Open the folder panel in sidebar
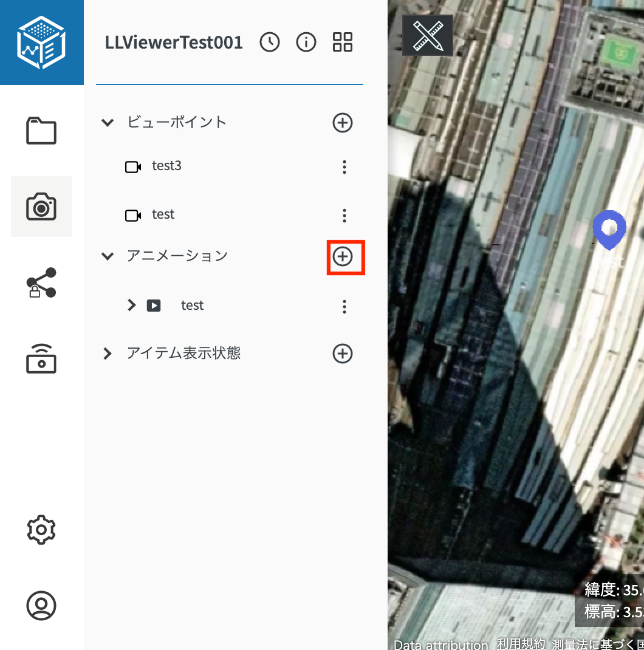This screenshot has height=650, width=644. pos(41,131)
